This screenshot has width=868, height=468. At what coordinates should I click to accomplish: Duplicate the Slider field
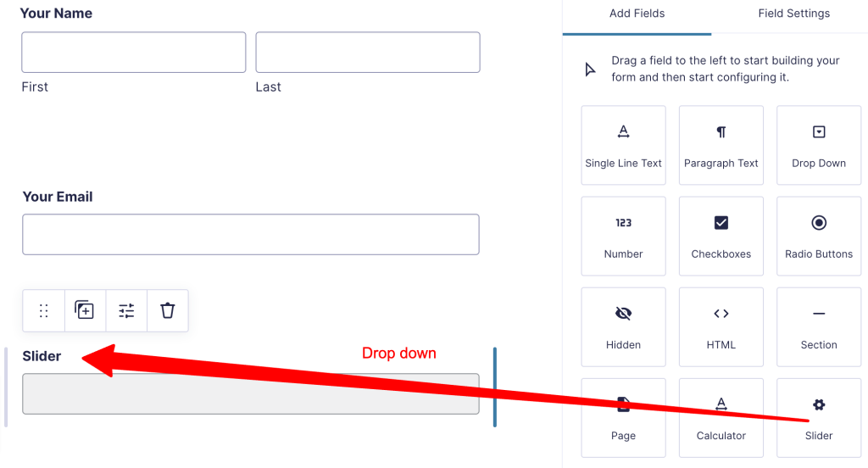tap(85, 310)
